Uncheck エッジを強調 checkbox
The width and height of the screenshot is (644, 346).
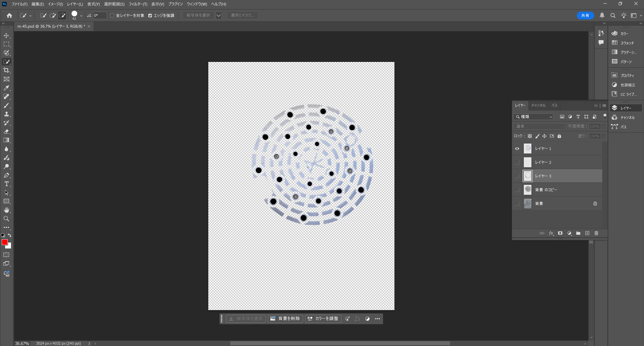(x=150, y=15)
